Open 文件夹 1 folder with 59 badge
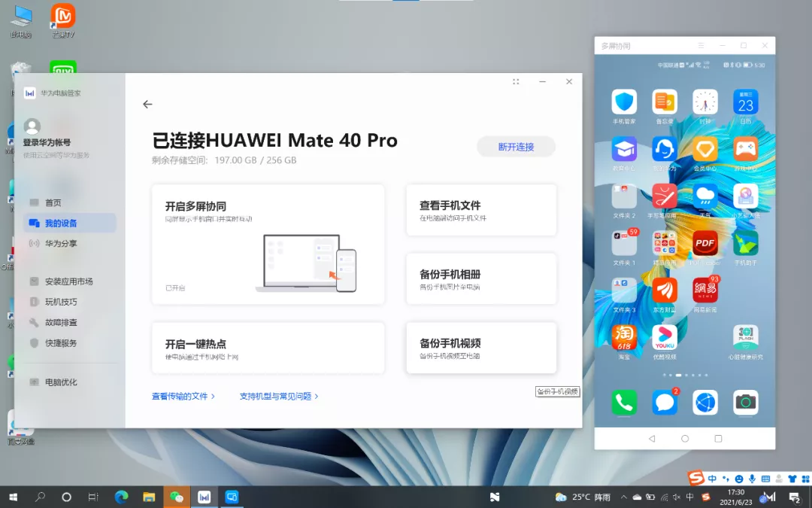 pyautogui.click(x=624, y=243)
